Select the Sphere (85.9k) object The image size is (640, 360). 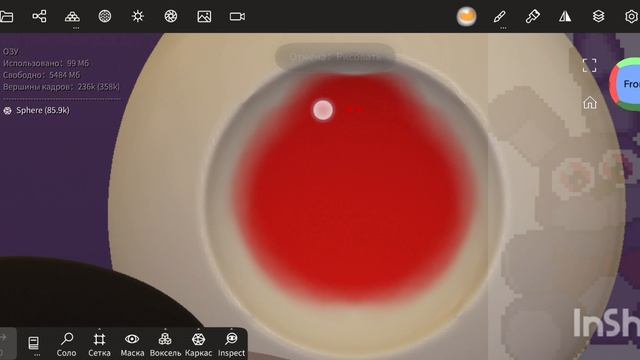click(36, 111)
